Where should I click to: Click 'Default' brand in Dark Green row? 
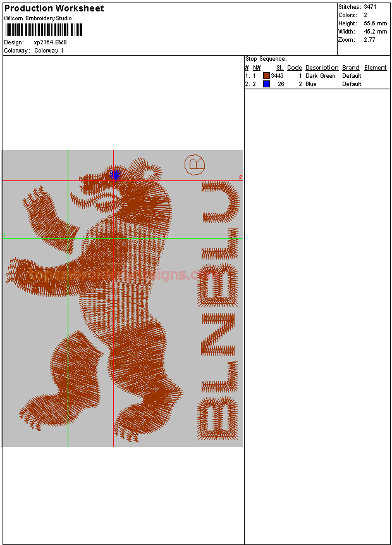(x=352, y=76)
